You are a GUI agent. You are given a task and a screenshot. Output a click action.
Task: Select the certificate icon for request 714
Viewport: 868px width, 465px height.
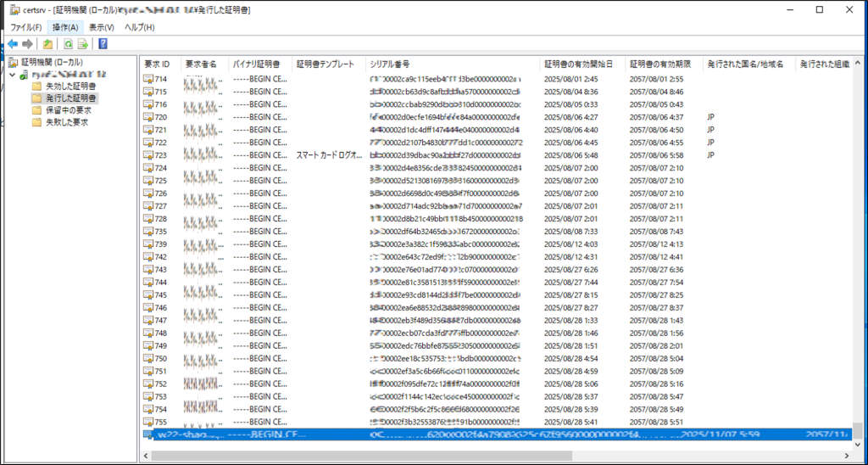148,79
